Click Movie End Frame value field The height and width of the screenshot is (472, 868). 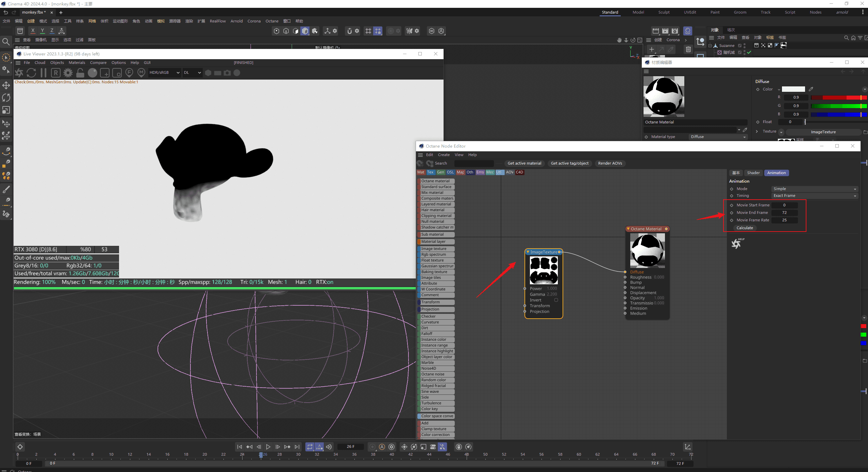pyautogui.click(x=784, y=213)
